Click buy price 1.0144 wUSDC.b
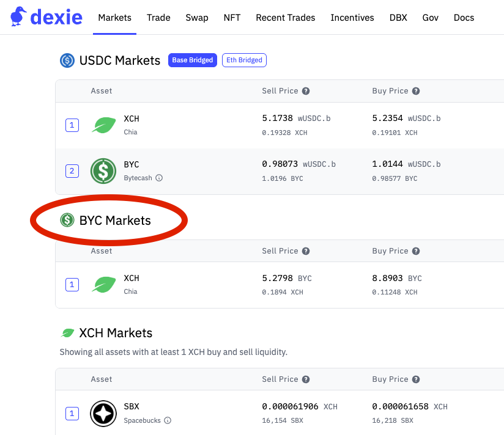504x435 pixels. tap(406, 164)
